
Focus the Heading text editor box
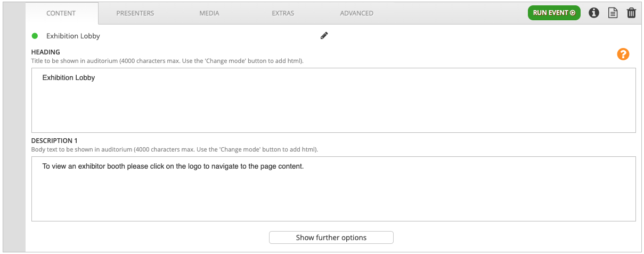coord(333,100)
